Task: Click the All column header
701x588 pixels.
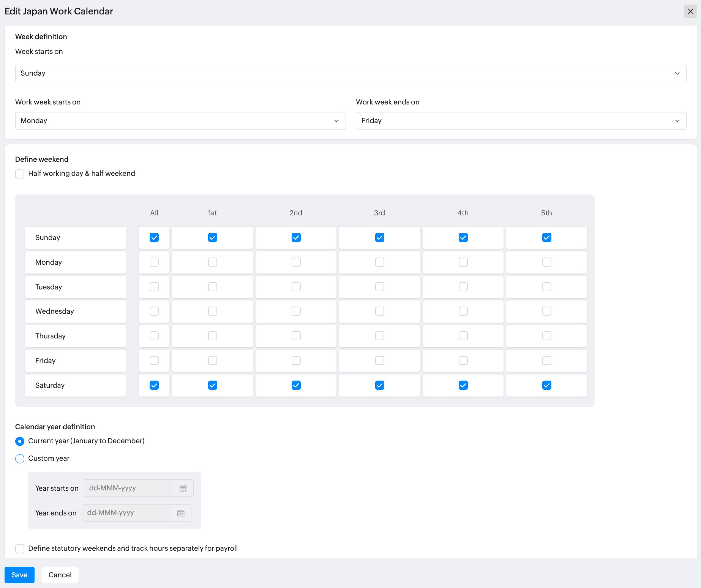Action: [x=154, y=213]
